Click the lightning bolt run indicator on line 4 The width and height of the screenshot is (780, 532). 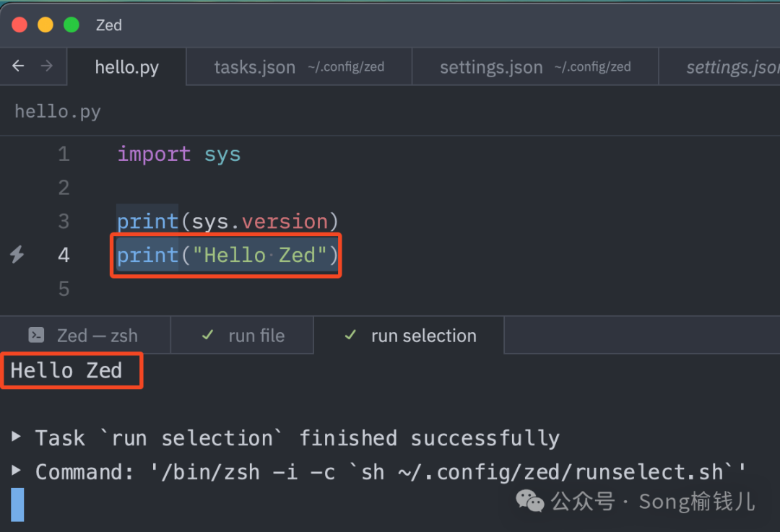(17, 255)
